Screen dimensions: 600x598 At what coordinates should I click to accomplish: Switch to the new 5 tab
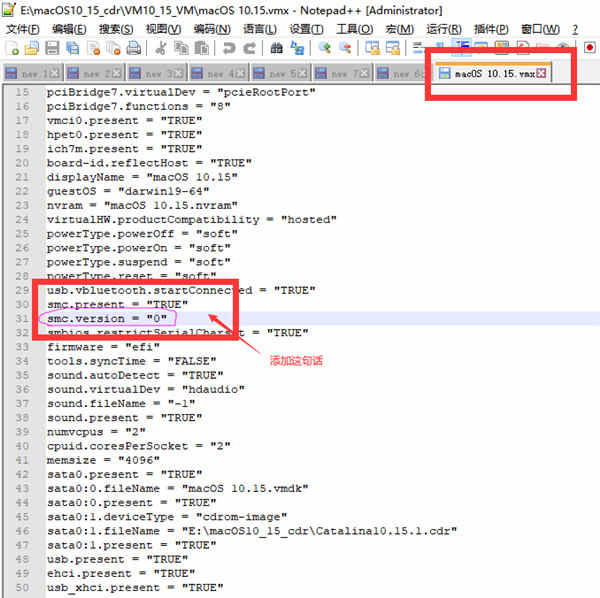tap(280, 73)
